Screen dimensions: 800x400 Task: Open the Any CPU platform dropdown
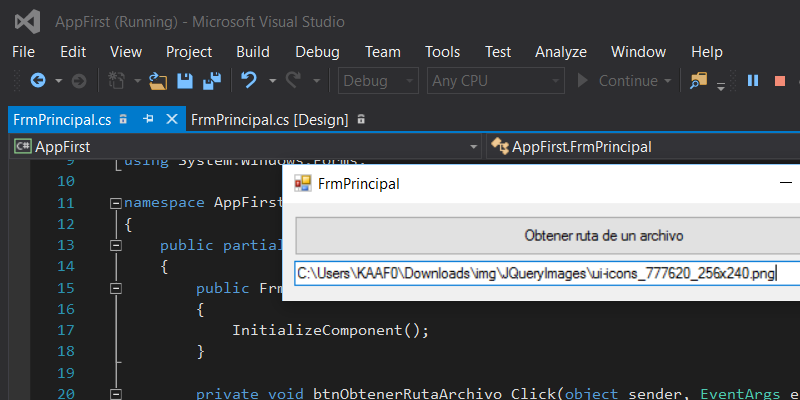pyautogui.click(x=495, y=81)
